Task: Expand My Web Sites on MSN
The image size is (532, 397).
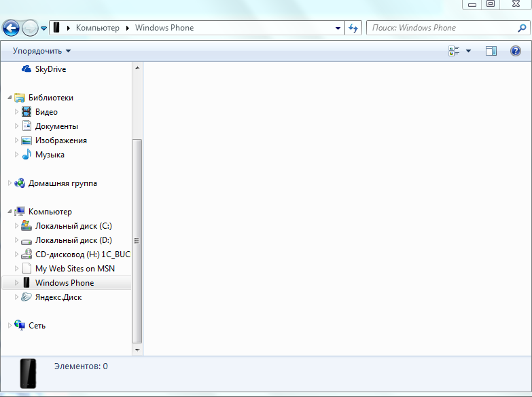Action: coord(16,269)
